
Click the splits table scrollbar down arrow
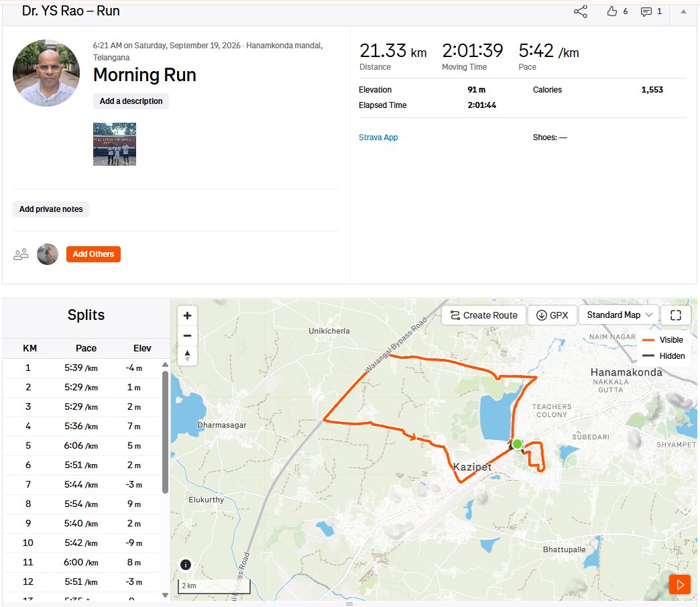(x=165, y=595)
